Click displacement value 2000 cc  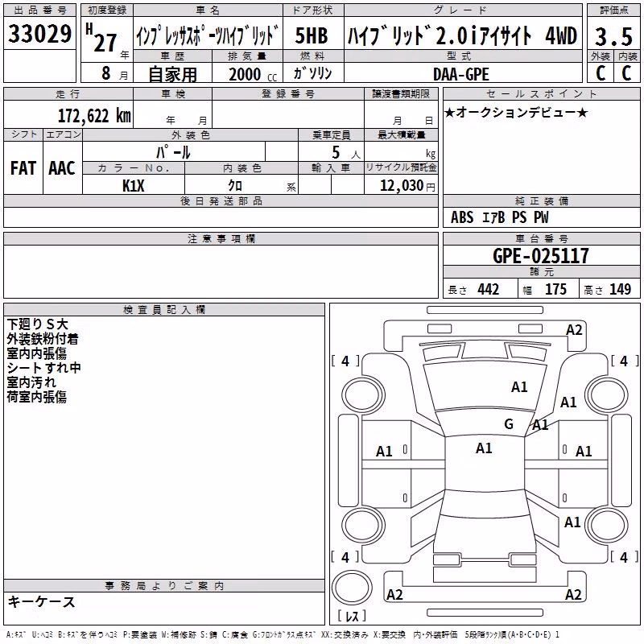(x=253, y=74)
